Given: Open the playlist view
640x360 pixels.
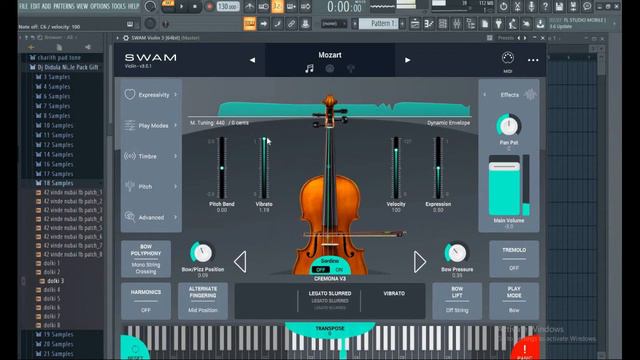Looking at the screenshot, I should [415, 24].
